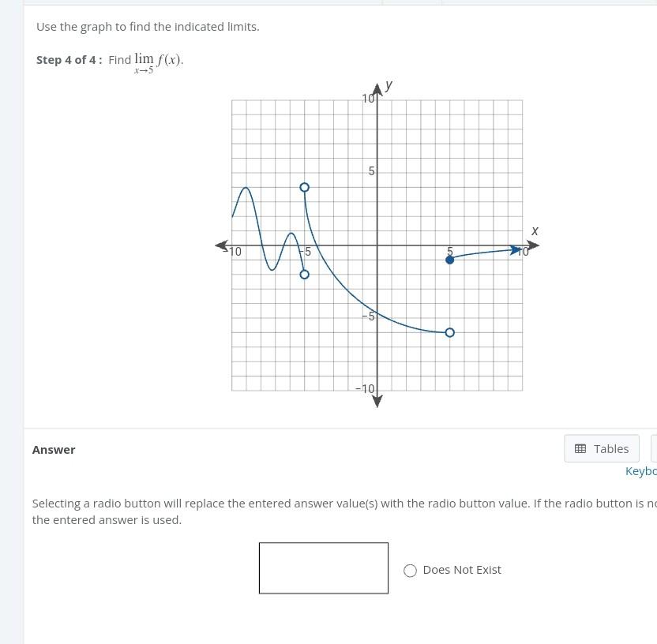657x644 pixels.
Task: Click the Step 4 of 4 label
Action: pyautogui.click(x=69, y=59)
